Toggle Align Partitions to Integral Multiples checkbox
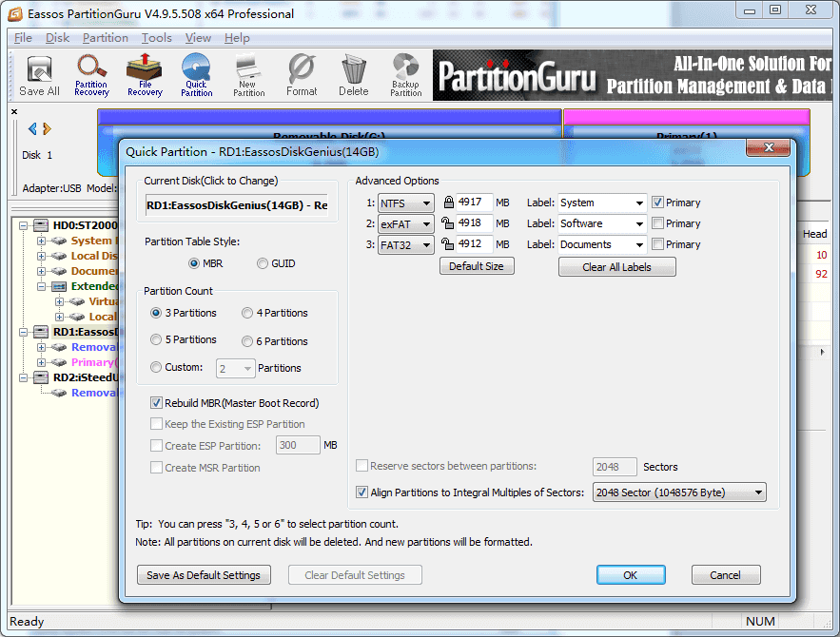Image resolution: width=840 pixels, height=637 pixels. pos(361,492)
